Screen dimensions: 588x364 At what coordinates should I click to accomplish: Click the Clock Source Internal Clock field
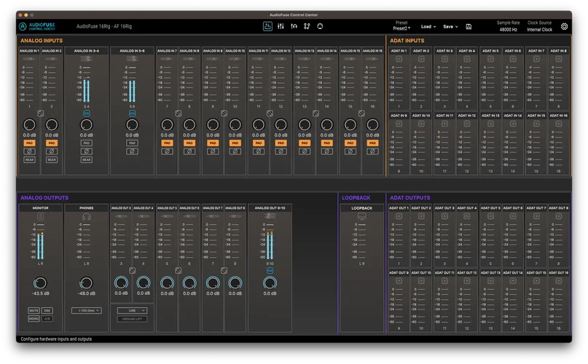[x=540, y=29]
